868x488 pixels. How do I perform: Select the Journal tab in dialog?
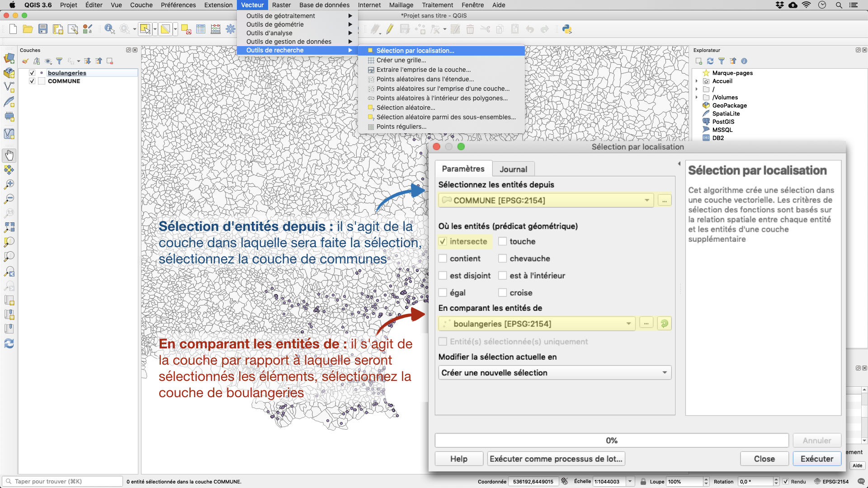[513, 169]
